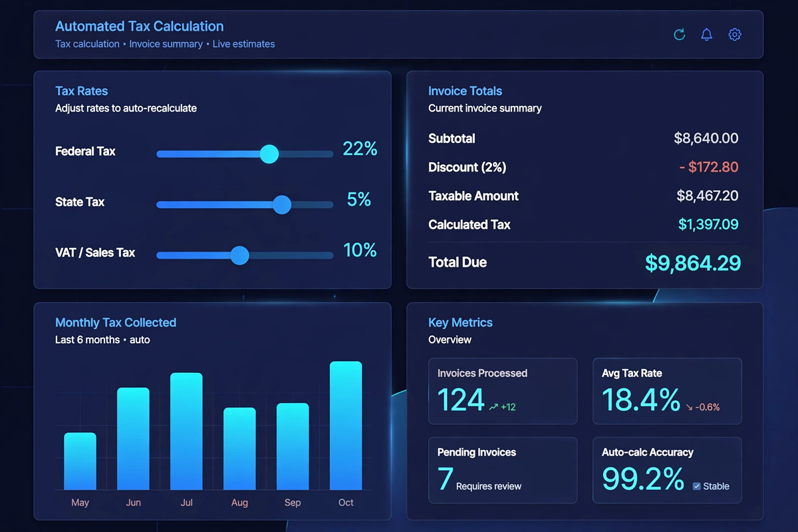Viewport: 798px width, 532px height.
Task: Click the Federal Tax 22% value
Action: (360, 149)
